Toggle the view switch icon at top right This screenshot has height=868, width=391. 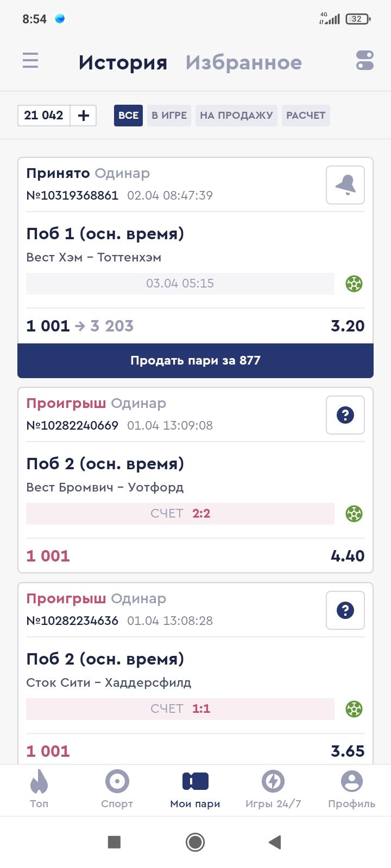pos(365,60)
